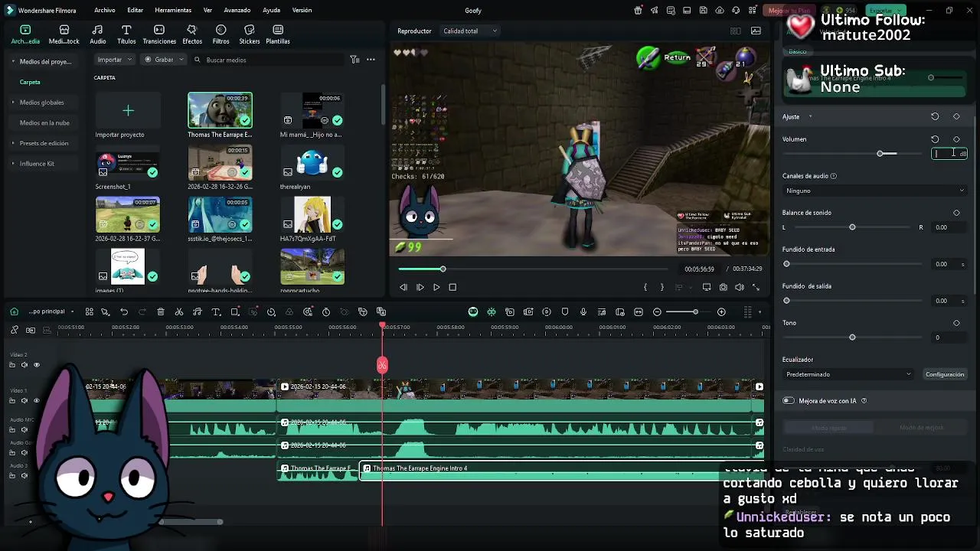Expand the Influence Kit tree item
The height and width of the screenshot is (551, 980).
tap(13, 164)
